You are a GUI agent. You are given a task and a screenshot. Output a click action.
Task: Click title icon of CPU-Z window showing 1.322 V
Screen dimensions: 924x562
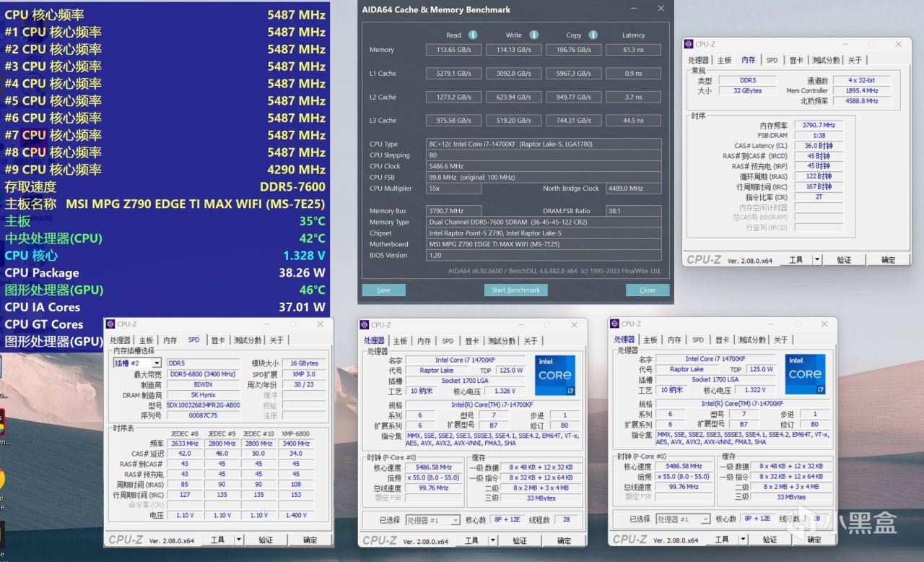pyautogui.click(x=616, y=324)
